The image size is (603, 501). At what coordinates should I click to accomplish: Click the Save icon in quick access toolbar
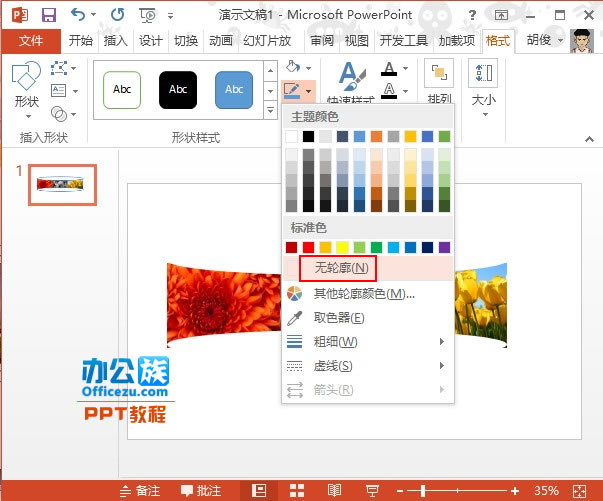(49, 15)
